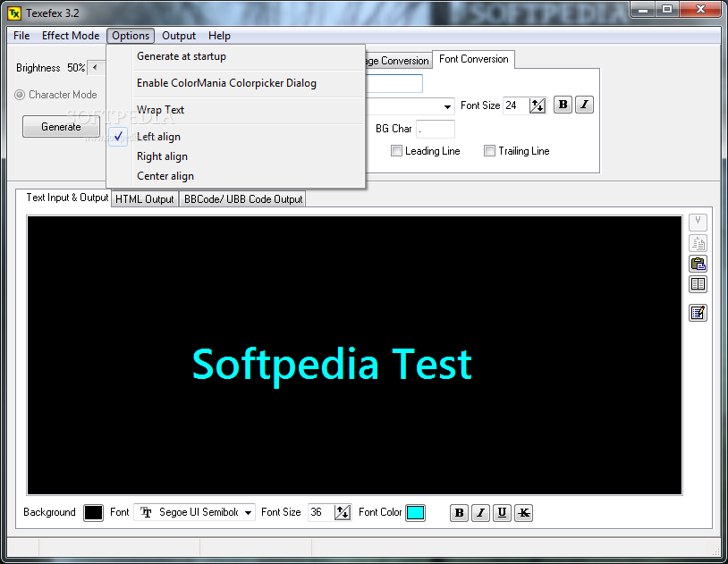Click the topmost right-side icon beside the text area
This screenshot has width=728, height=564.
pos(698,223)
